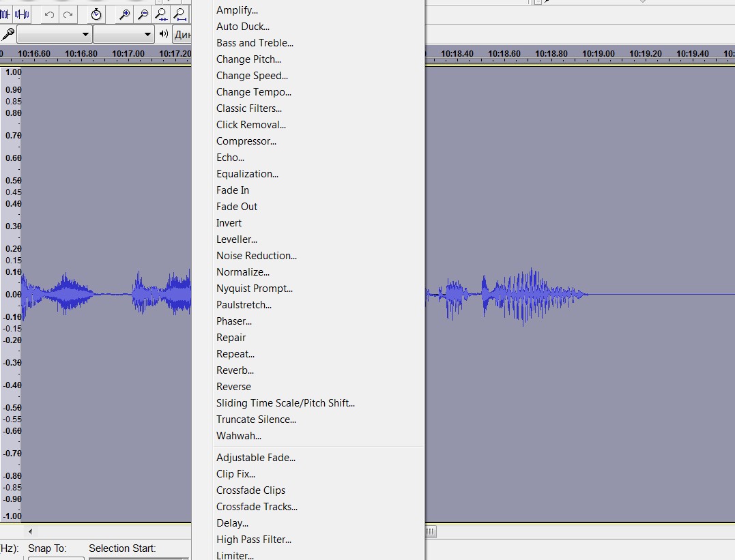Click timeline ruler at 10:16.80
Image resolution: width=735 pixels, height=560 pixels.
[81, 53]
